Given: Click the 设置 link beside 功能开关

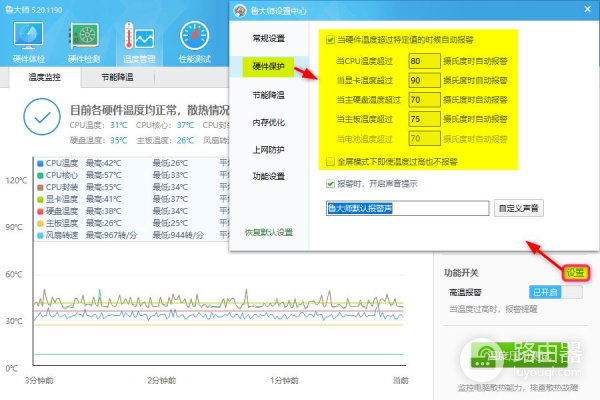Looking at the screenshot, I should [x=576, y=273].
